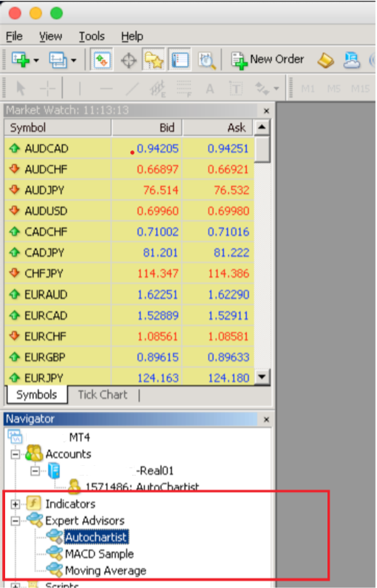Viewport: 377px width, 588px height.
Task: Open the Help menu
Action: click(x=132, y=36)
